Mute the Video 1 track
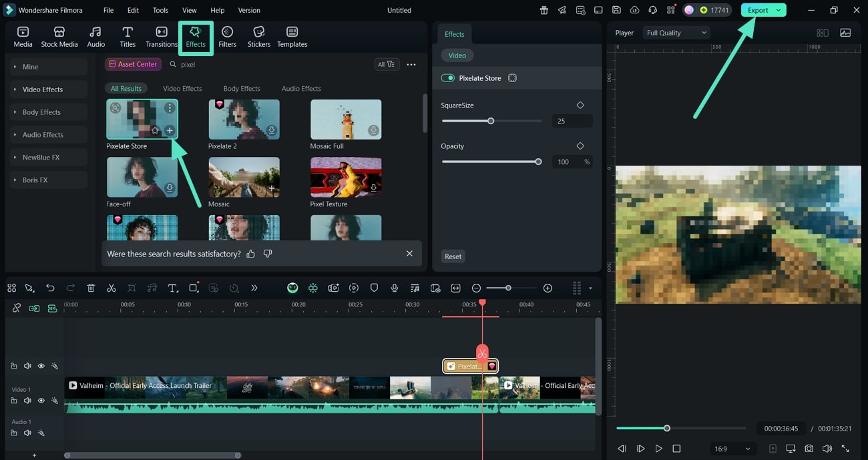Screen dimensions: 868x460 tap(27, 401)
